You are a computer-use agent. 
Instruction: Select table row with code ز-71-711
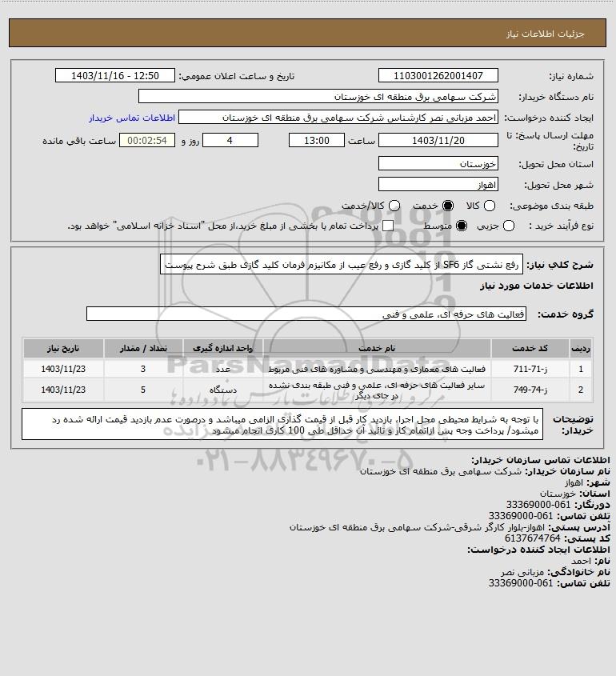(307, 369)
